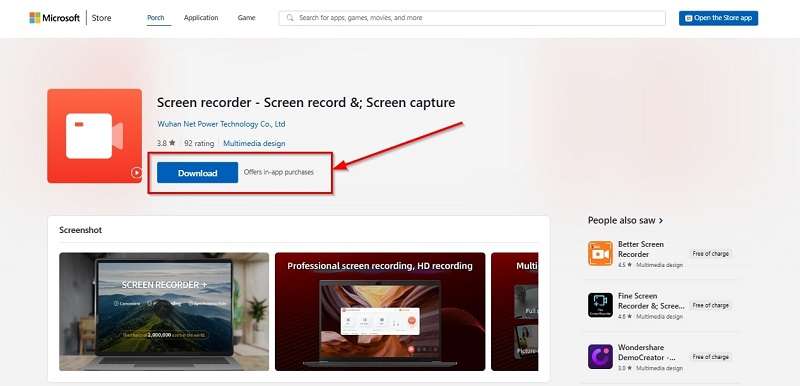Click Free of charge for Wondershare DemoCreator
The height and width of the screenshot is (386, 800).
click(x=710, y=357)
